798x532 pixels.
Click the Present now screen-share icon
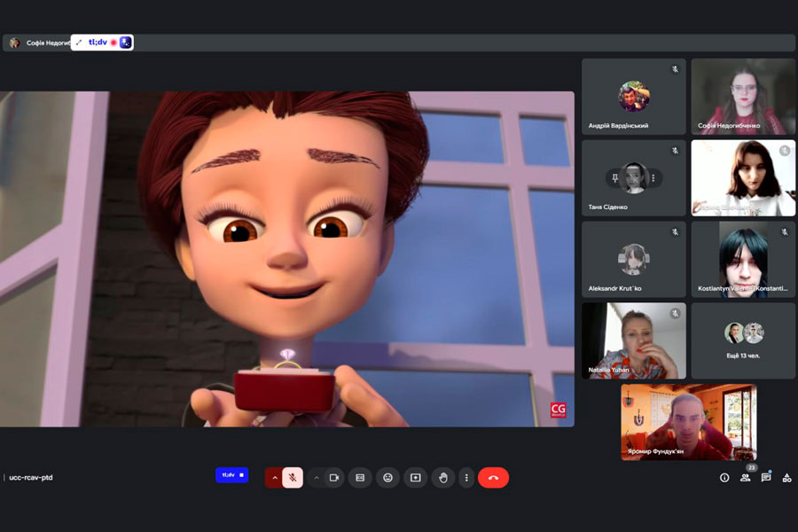(415, 478)
